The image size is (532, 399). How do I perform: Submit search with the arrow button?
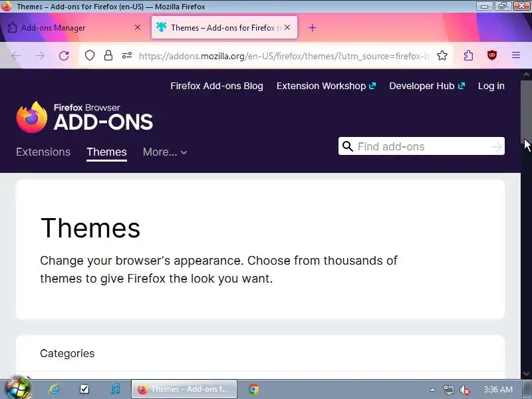pyautogui.click(x=496, y=146)
